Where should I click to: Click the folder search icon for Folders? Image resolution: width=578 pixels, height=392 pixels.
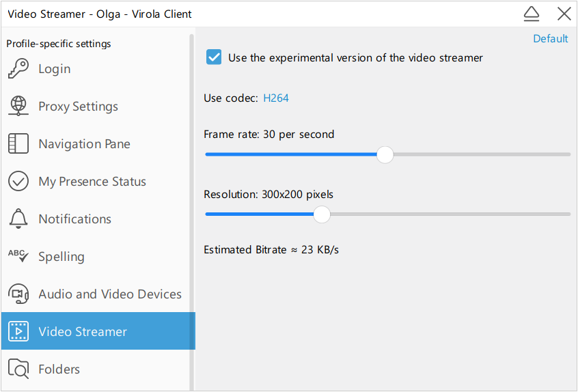pyautogui.click(x=18, y=369)
